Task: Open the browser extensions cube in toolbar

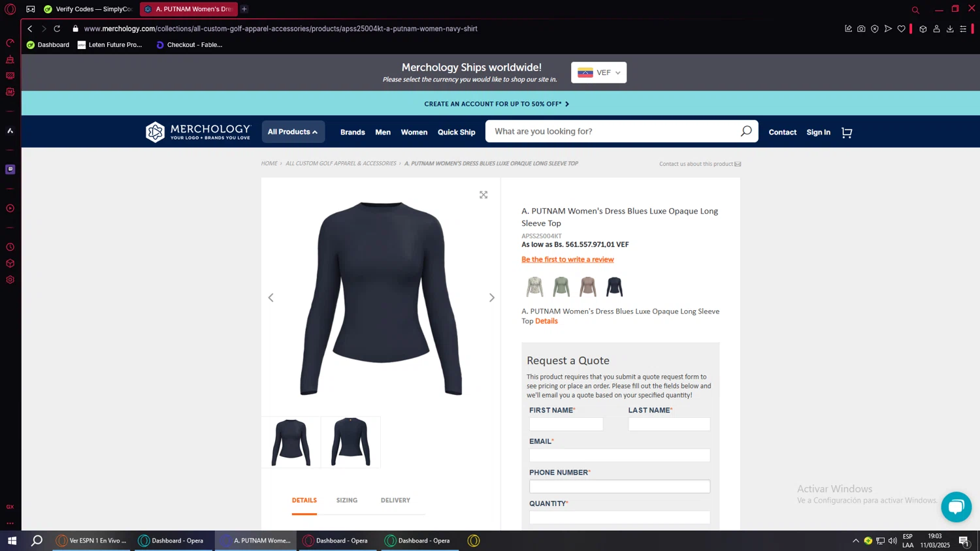Action: pos(923,29)
